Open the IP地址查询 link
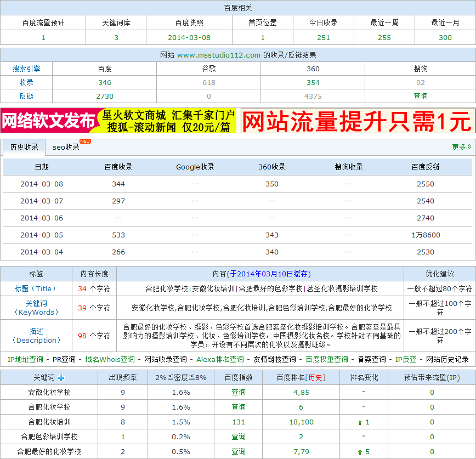476x459 pixels. (25, 359)
